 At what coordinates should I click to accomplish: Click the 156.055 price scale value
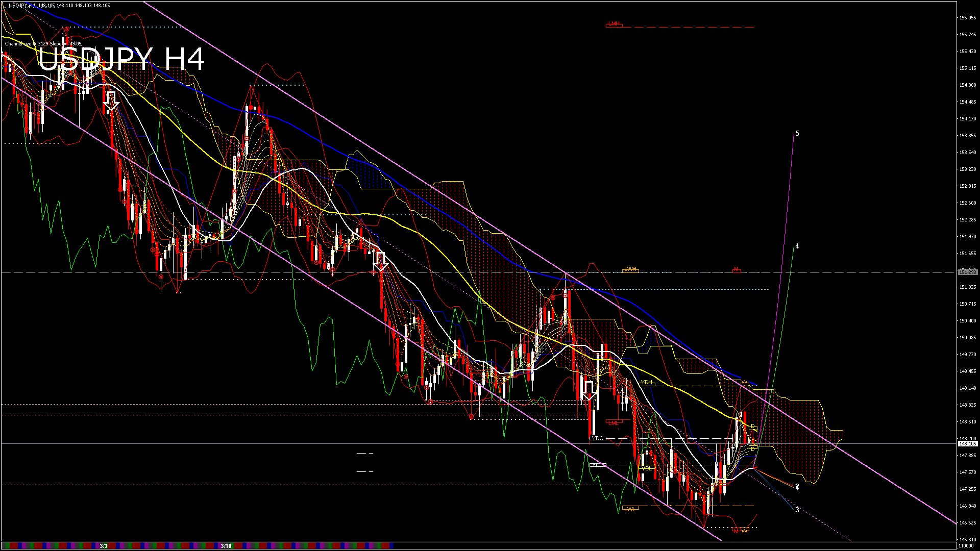tap(968, 17)
